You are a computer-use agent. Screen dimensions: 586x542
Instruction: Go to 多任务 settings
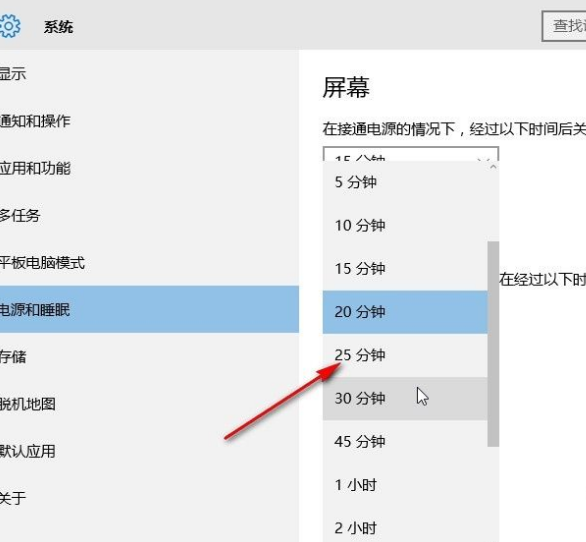point(149,215)
